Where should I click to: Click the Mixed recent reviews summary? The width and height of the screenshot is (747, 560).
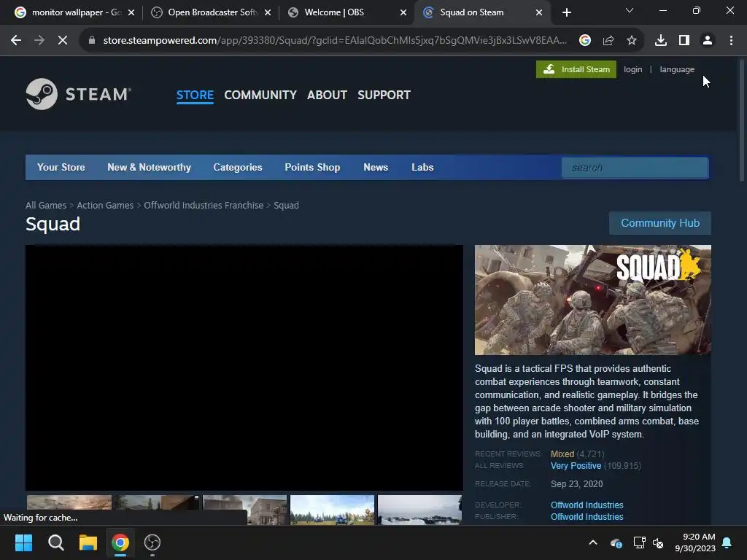(562, 454)
